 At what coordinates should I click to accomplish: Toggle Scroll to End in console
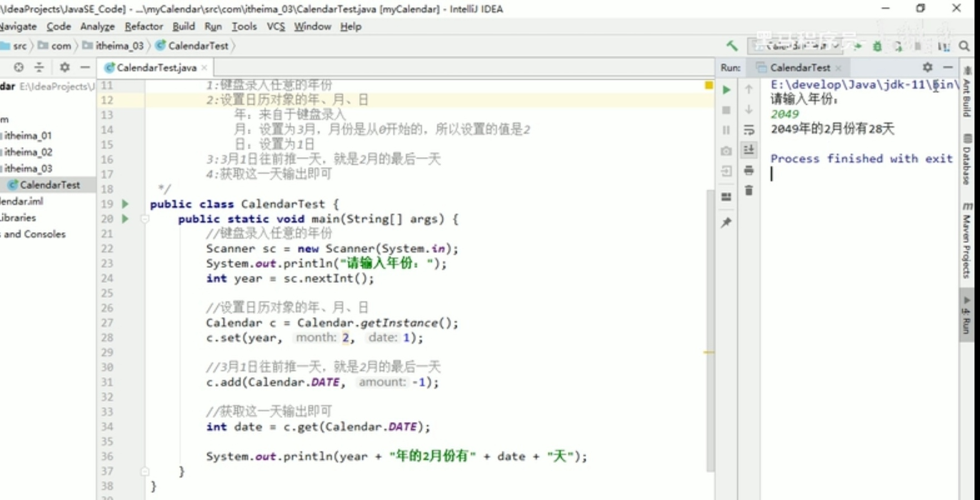click(x=749, y=149)
